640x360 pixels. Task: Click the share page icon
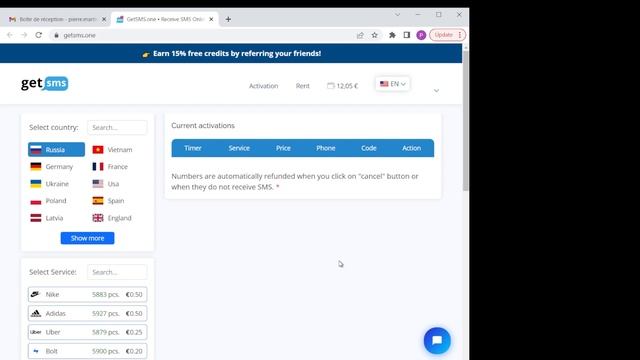pos(360,35)
